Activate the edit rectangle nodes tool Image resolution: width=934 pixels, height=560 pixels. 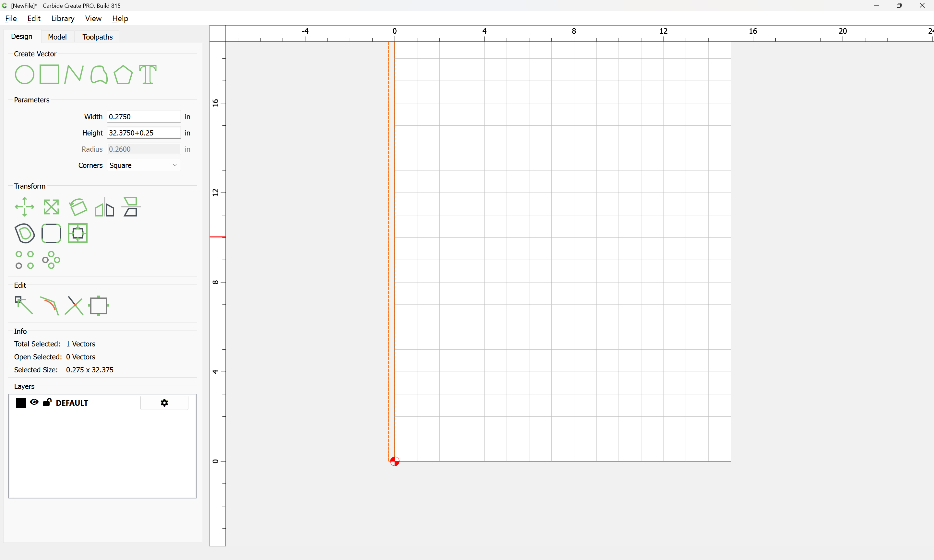pyautogui.click(x=99, y=306)
